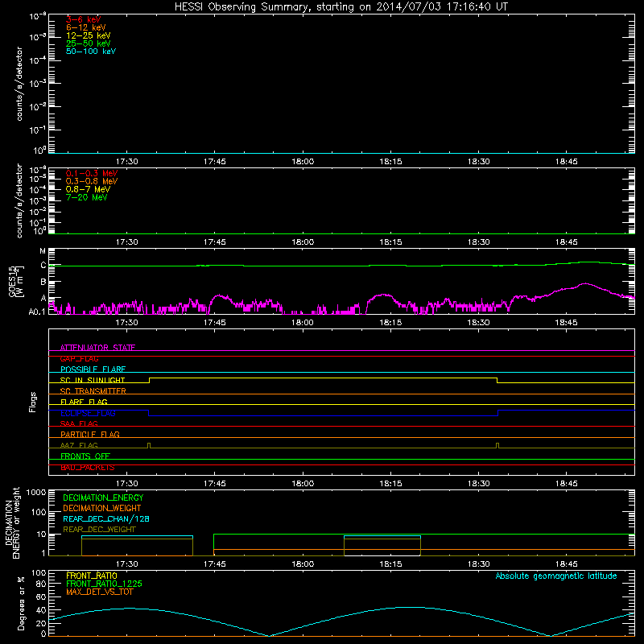Click the Degrees or % axis title
This screenshot has width=644, height=644.
pyautogui.click(x=21, y=603)
